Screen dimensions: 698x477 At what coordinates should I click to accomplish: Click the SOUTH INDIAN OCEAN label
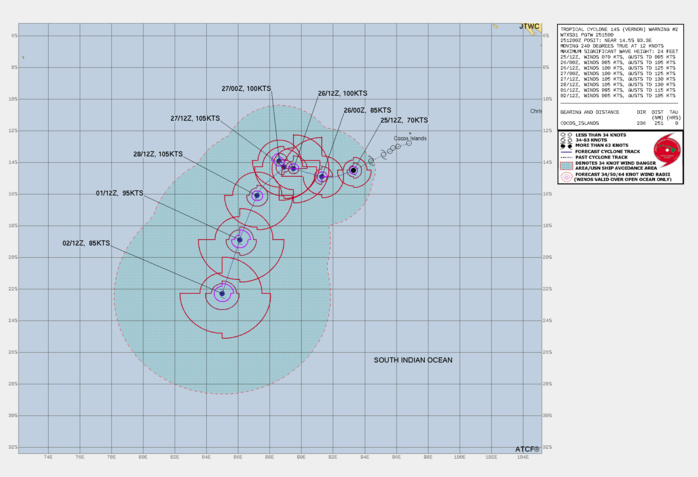coord(413,360)
